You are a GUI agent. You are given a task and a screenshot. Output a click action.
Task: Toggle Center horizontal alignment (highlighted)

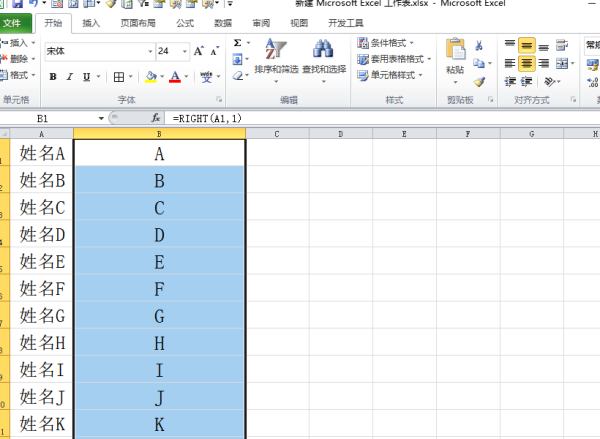coord(527,63)
